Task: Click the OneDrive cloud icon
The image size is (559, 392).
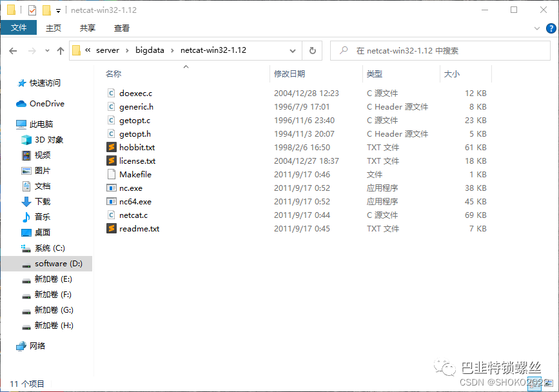Action: [21, 104]
